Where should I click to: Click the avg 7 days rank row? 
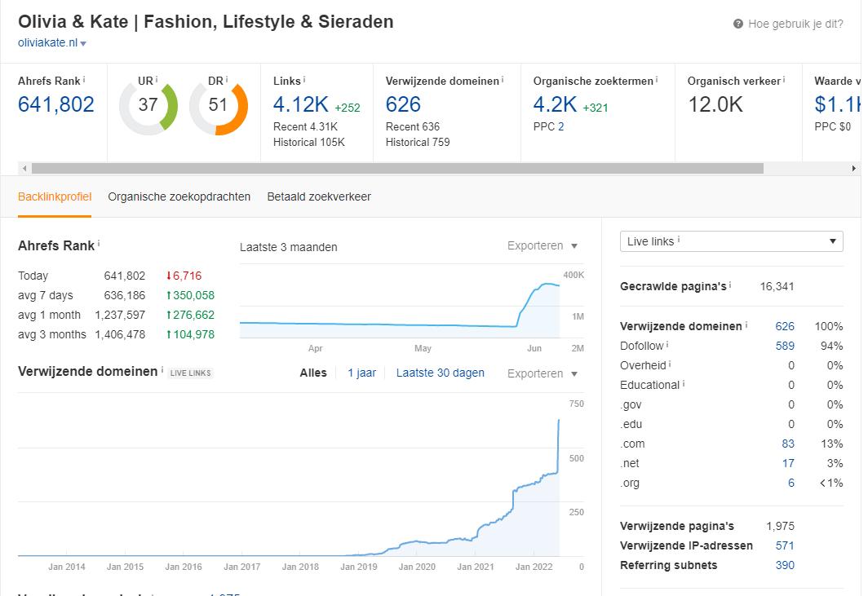116,295
